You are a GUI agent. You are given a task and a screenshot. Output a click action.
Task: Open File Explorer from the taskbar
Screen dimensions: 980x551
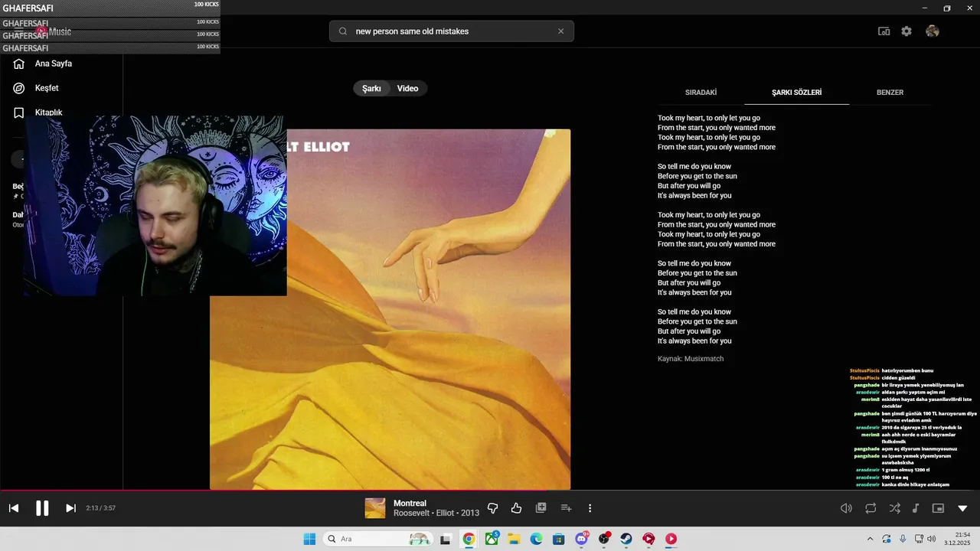pos(514,539)
